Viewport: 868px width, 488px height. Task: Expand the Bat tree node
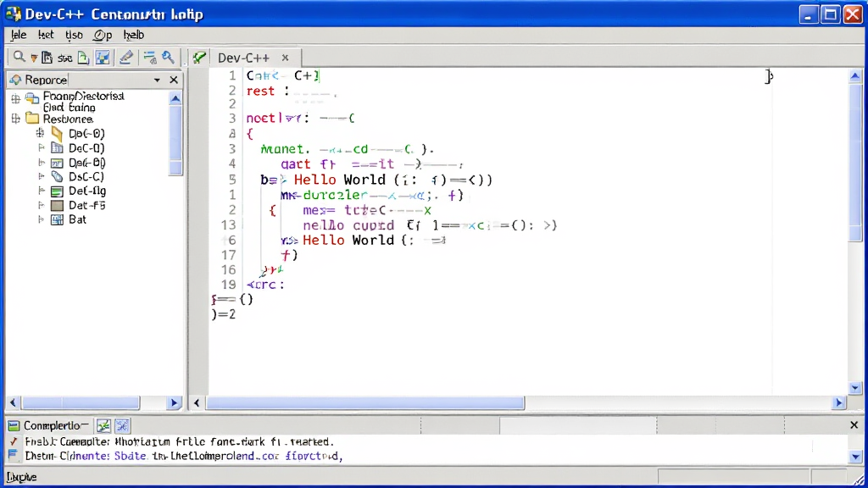pos(41,219)
